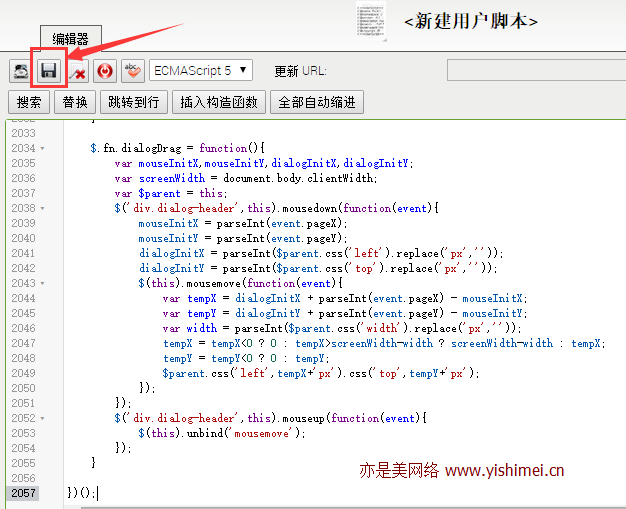The width and height of the screenshot is (626, 509).
Task: Click on '$parent.css('left',tempX+'px')' line
Action: pyautogui.click(x=321, y=373)
